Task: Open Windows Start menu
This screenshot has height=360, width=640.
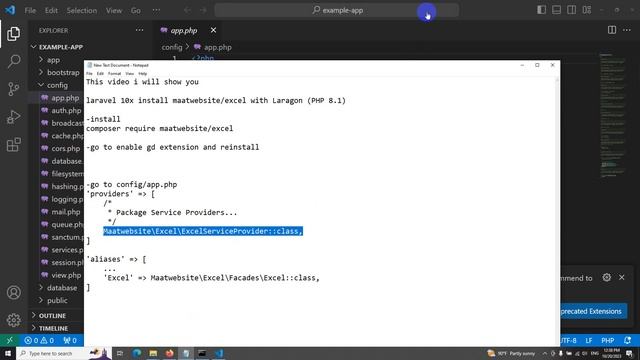Action: pyautogui.click(x=8, y=353)
